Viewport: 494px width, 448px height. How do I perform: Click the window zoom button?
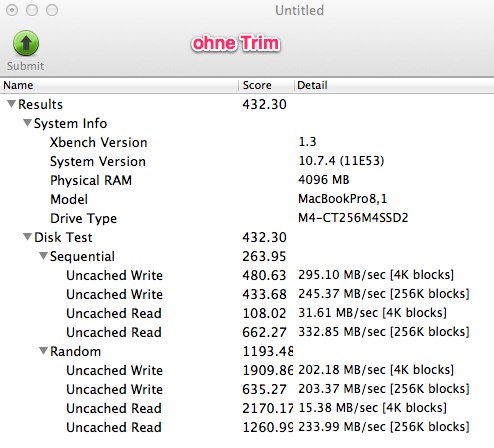[52, 10]
